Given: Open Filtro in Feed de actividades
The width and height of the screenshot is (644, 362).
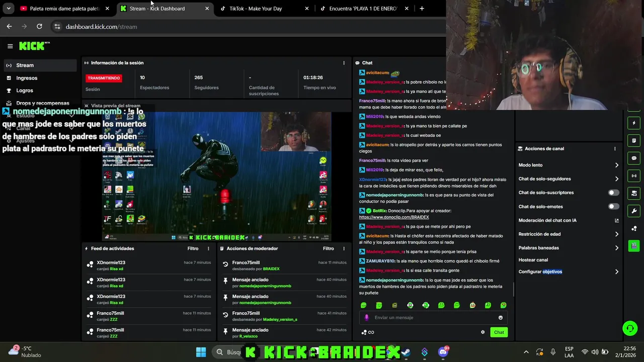Looking at the screenshot, I should click(x=193, y=248).
